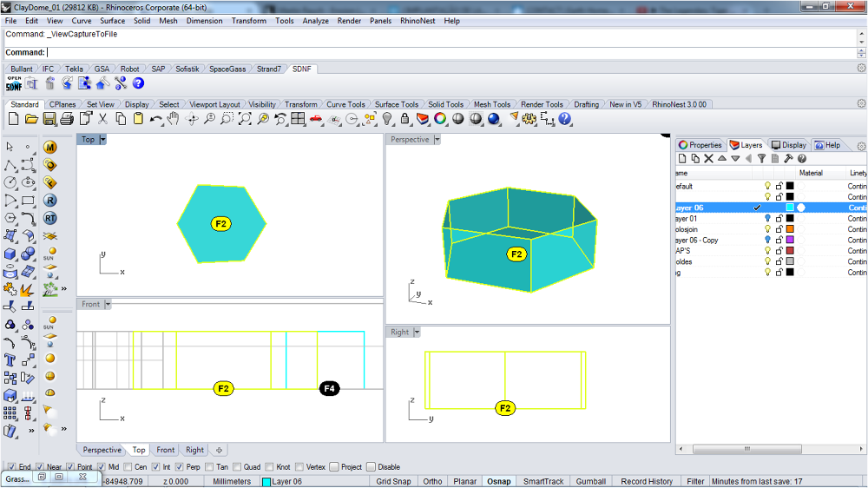Click the Delete layer X icon
Image resolution: width=868 pixels, height=488 pixels.
708,159
